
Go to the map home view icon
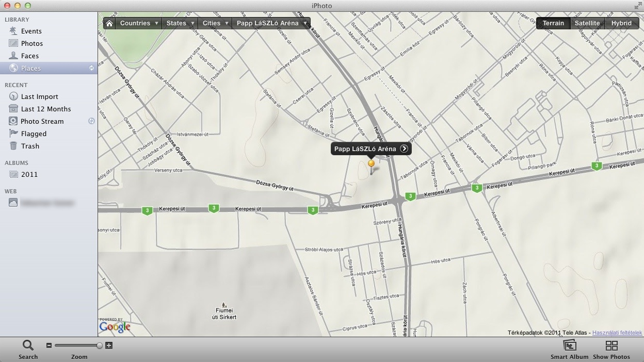[x=109, y=23]
